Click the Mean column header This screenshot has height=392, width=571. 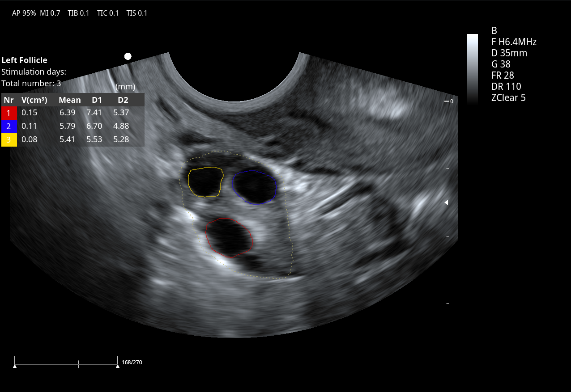[70, 100]
